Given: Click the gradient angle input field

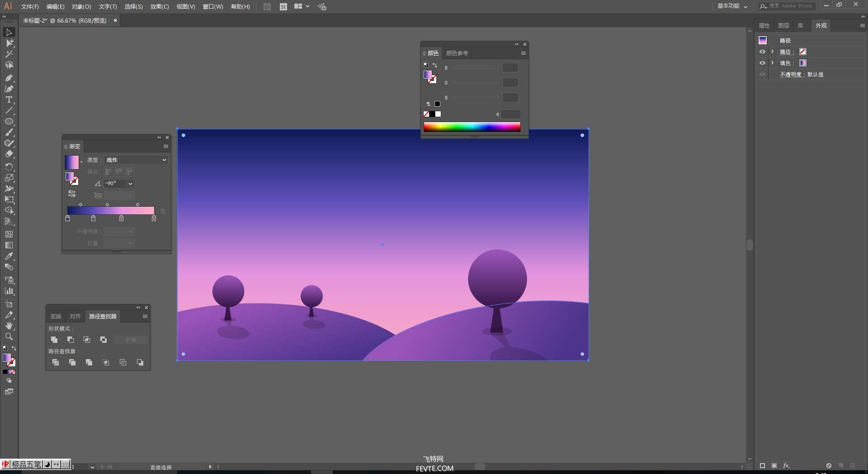Looking at the screenshot, I should (x=115, y=184).
